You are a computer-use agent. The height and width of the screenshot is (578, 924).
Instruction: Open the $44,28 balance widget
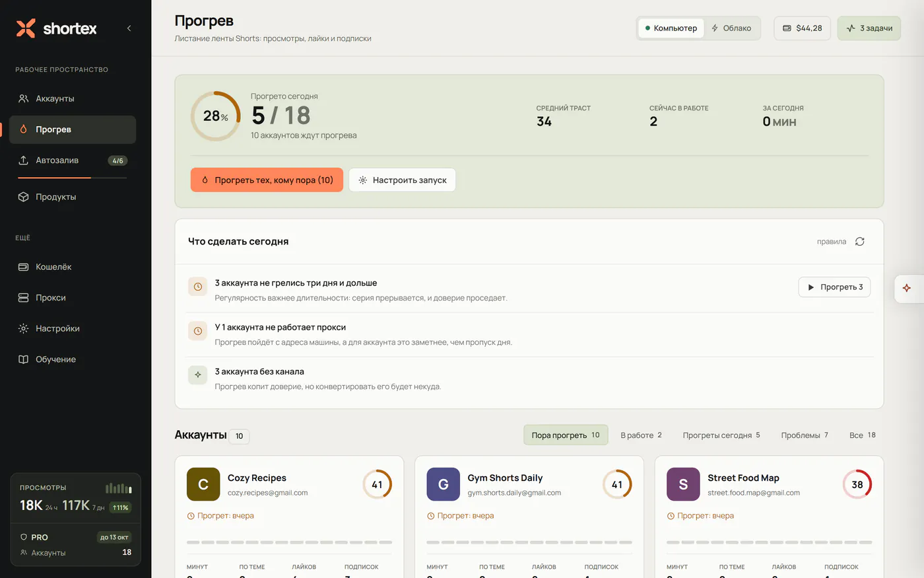[803, 28]
